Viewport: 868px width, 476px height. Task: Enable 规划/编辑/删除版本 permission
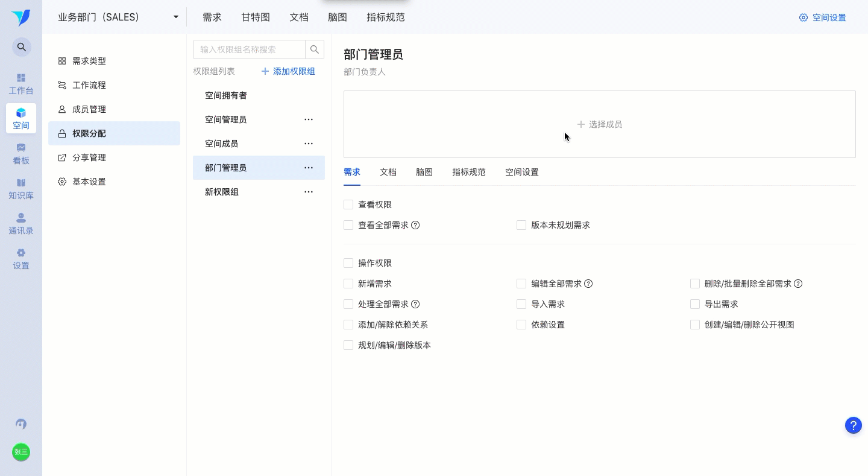(348, 345)
